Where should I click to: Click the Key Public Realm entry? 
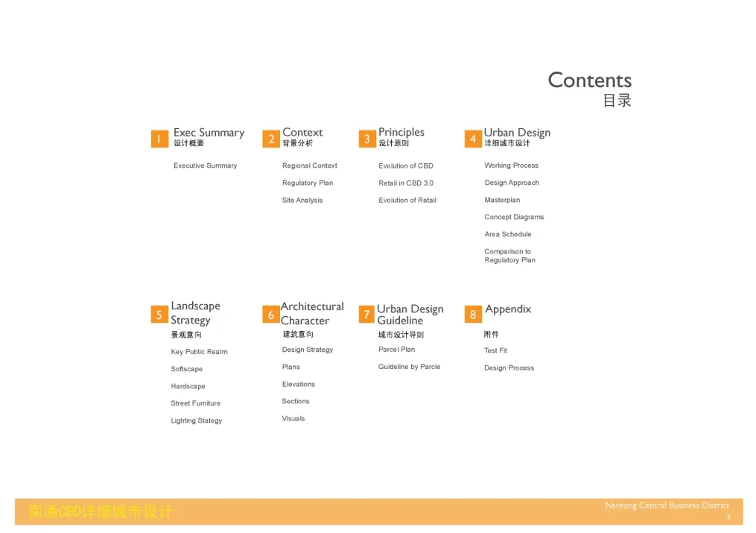click(x=199, y=352)
